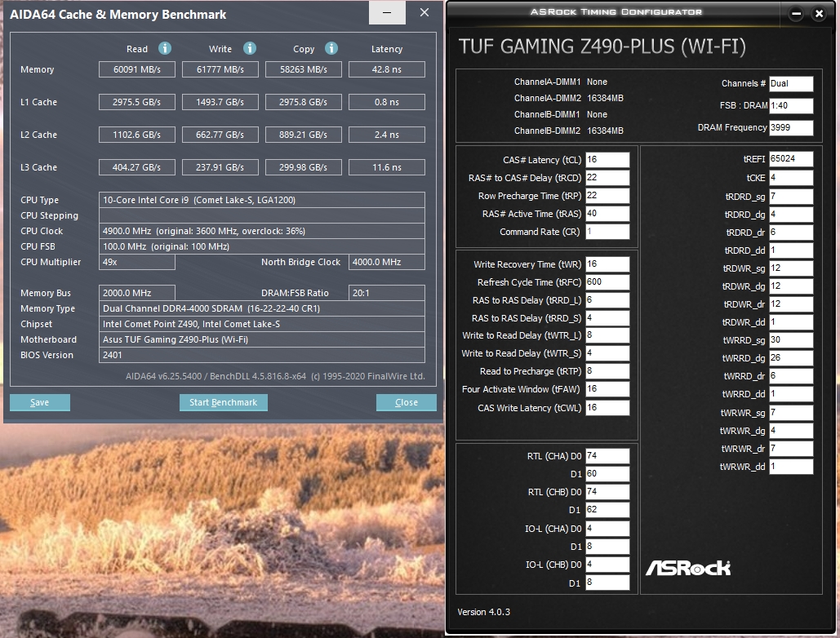
Task: Click the TUF GAMING Z490-PLUS (WI-FI) heading
Action: click(602, 47)
